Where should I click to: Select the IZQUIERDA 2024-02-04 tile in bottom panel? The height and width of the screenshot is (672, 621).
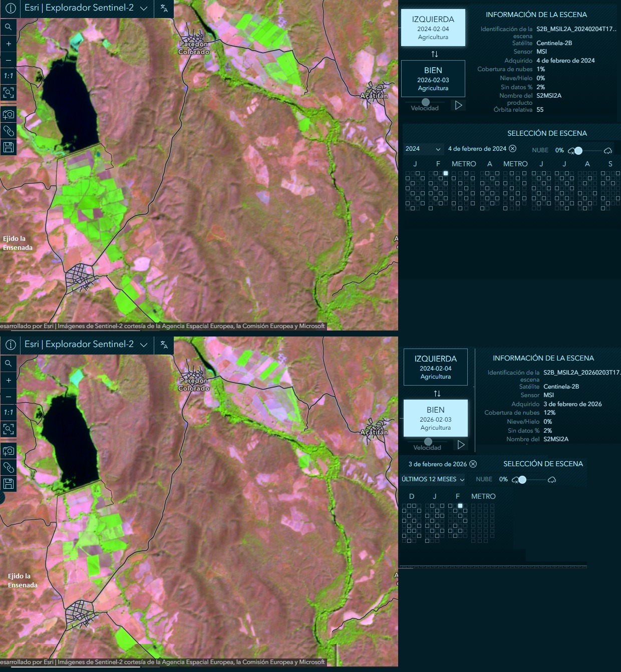click(436, 367)
